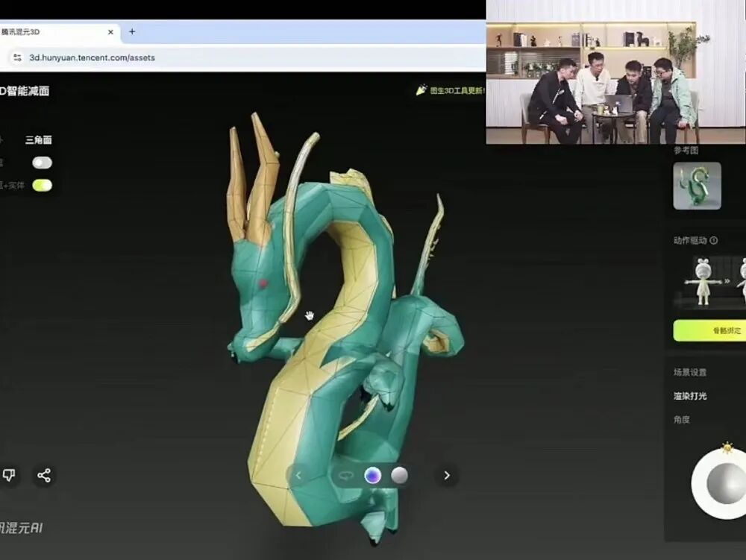This screenshot has height=560, width=746.
Task: Select the T-pose character animation preview
Action: 703,281
